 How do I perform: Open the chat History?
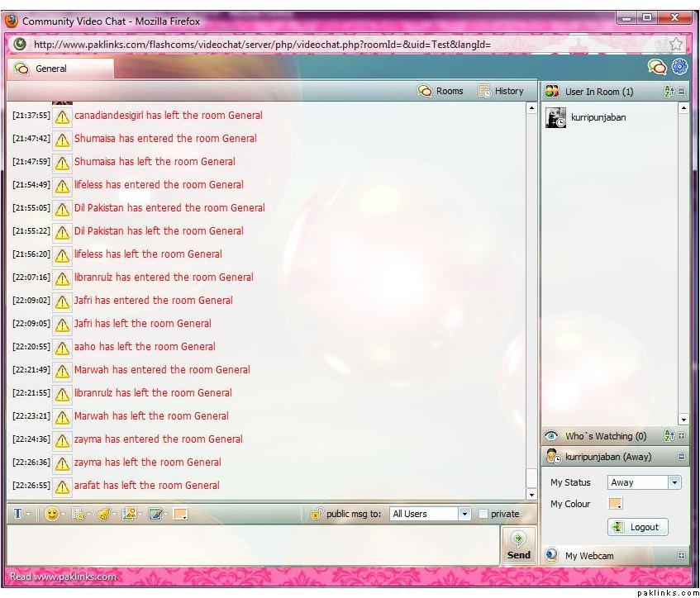(x=501, y=91)
